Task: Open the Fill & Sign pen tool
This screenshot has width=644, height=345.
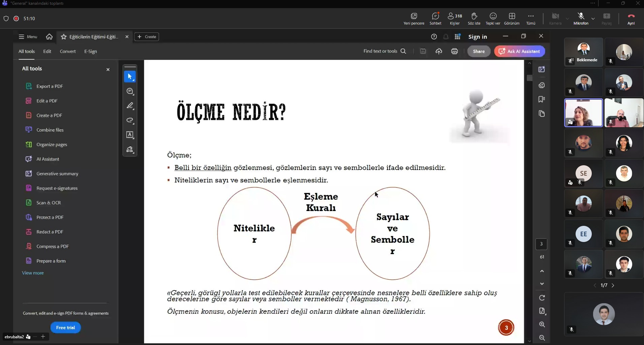Action: (130, 150)
